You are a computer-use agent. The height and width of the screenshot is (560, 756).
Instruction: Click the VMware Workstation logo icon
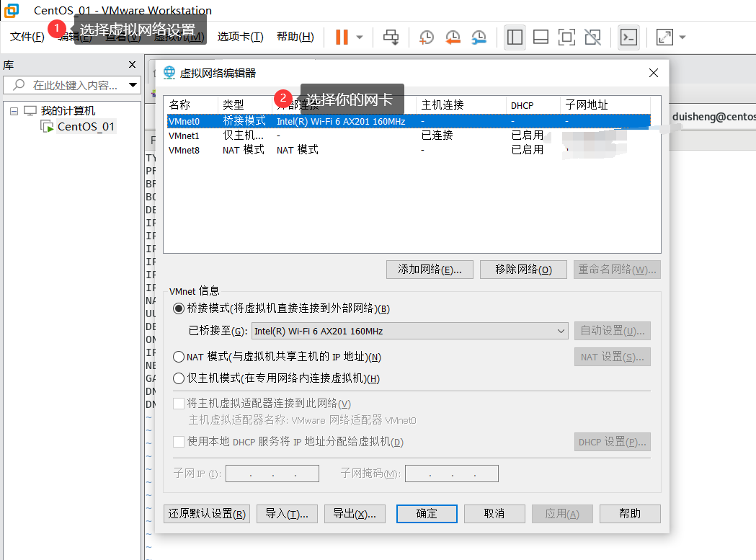tap(11, 10)
